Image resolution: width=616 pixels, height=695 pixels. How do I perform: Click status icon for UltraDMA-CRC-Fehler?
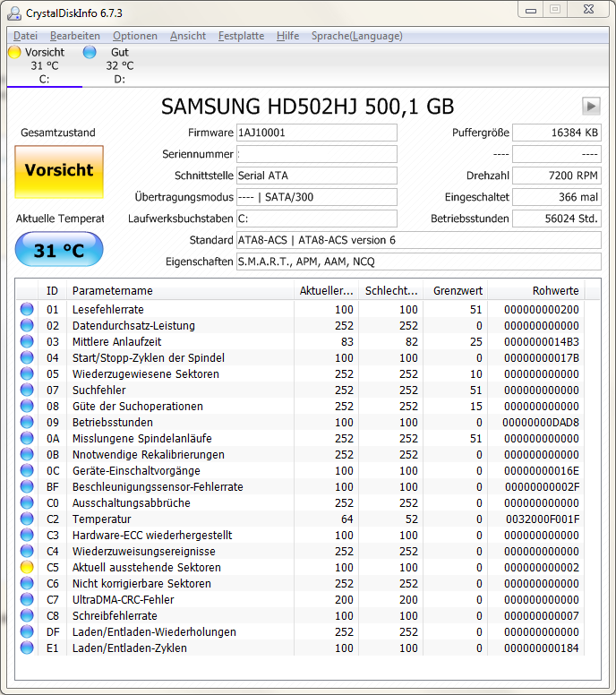(27, 599)
